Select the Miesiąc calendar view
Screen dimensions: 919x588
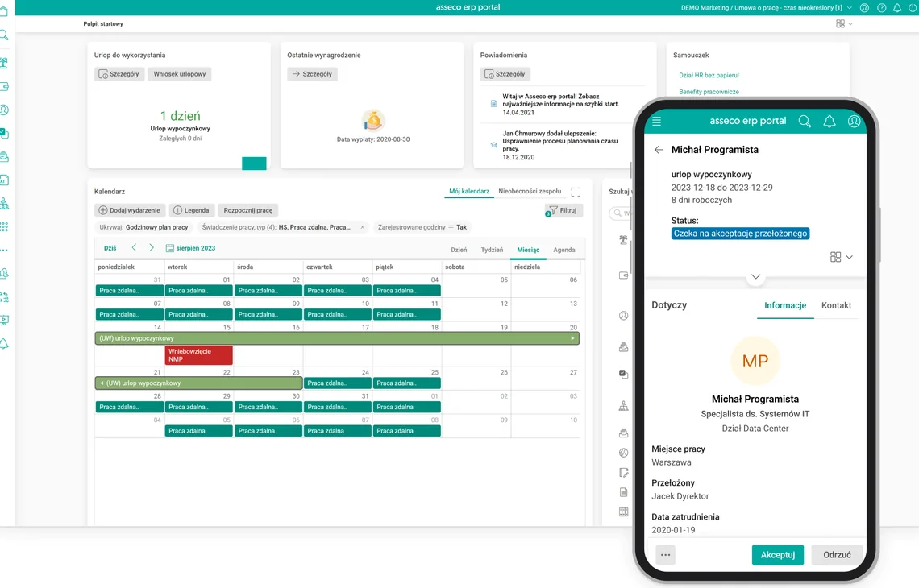(x=528, y=250)
